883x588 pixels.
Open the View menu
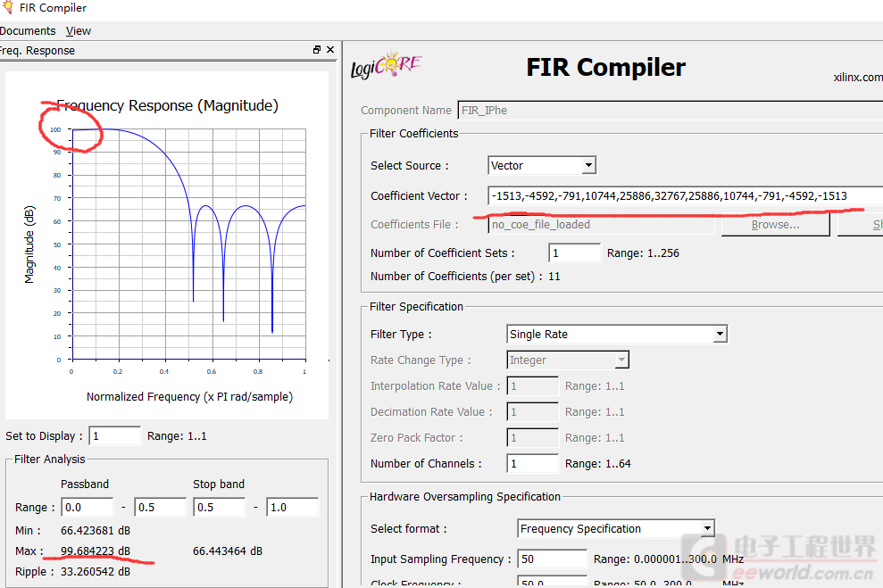coord(79,31)
